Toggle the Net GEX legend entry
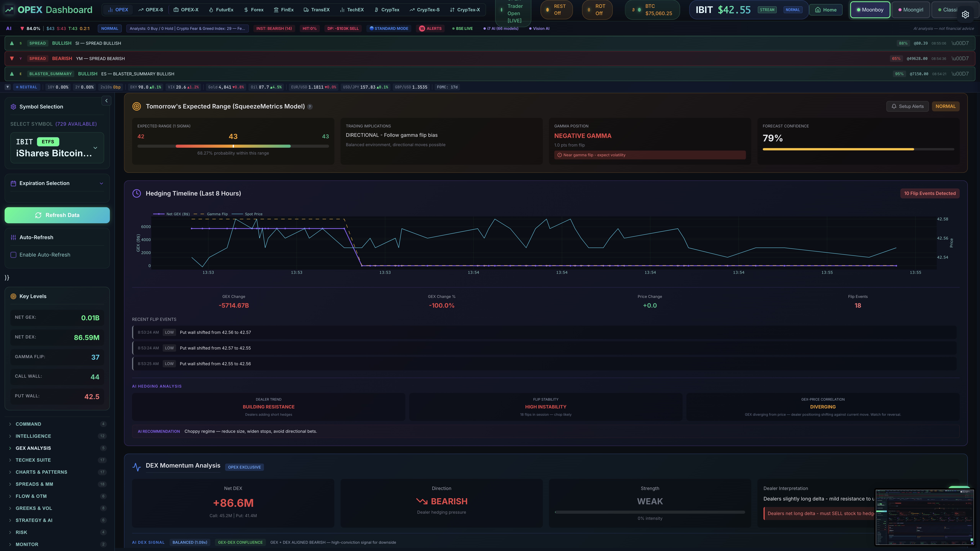Screen dimensions: 980x551 coord(171,214)
